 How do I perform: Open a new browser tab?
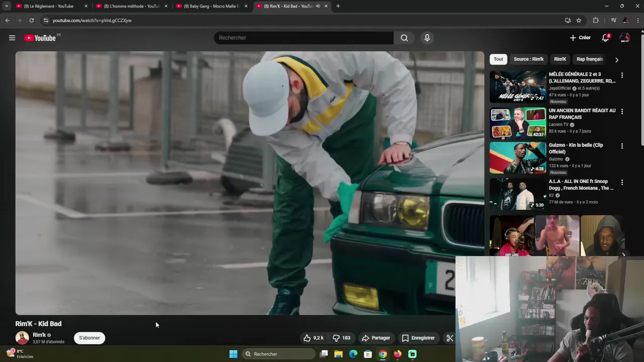338,6
